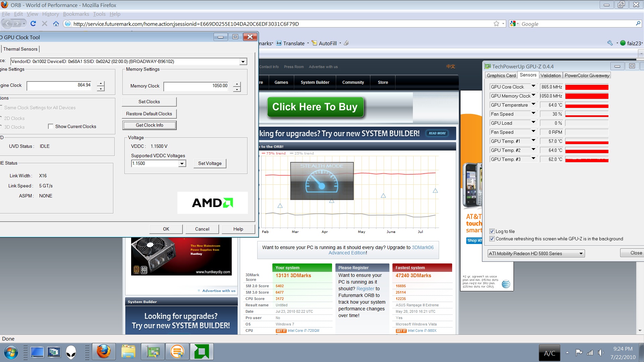Open GPU Memory Clock sensor dropdown
The image size is (644, 362).
[533, 96]
